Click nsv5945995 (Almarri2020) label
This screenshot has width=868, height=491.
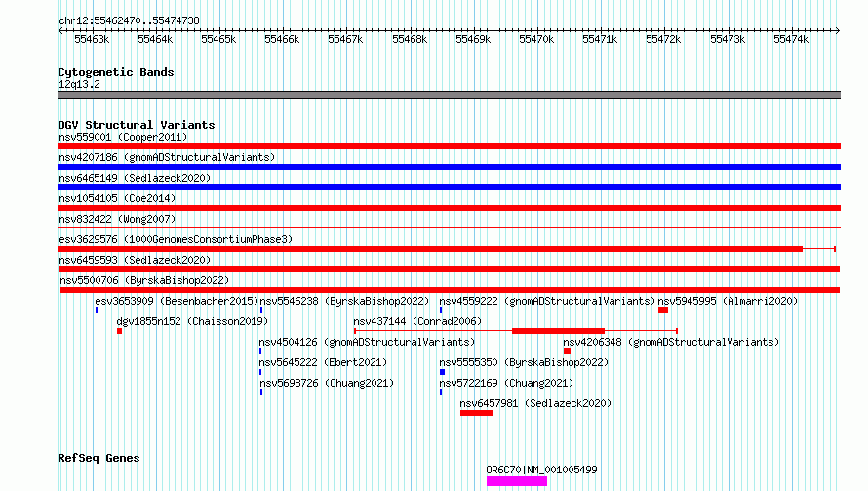point(728,301)
